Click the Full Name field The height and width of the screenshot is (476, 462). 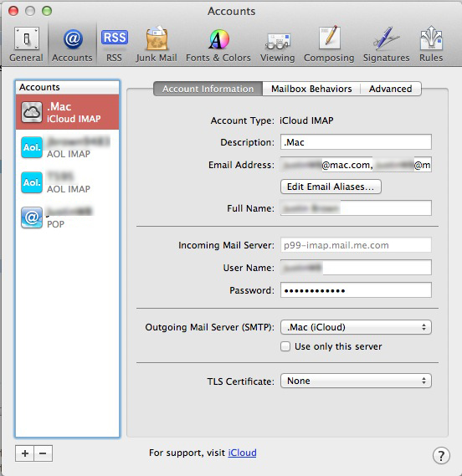click(x=356, y=208)
